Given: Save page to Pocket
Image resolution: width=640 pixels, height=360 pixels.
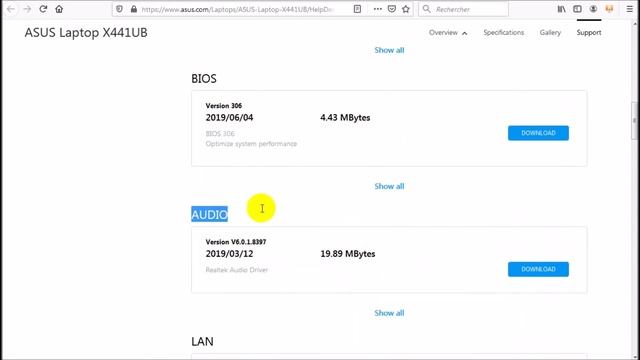Looking at the screenshot, I should click(391, 9).
